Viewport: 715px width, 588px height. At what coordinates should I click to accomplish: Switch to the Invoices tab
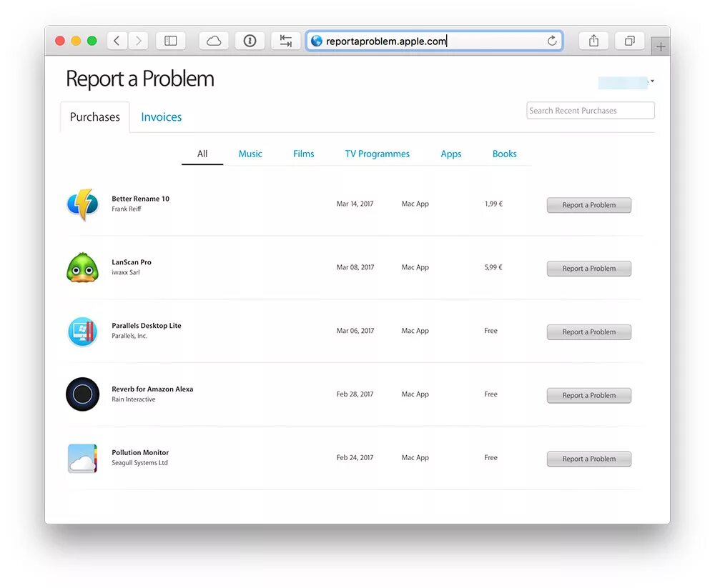tap(162, 117)
